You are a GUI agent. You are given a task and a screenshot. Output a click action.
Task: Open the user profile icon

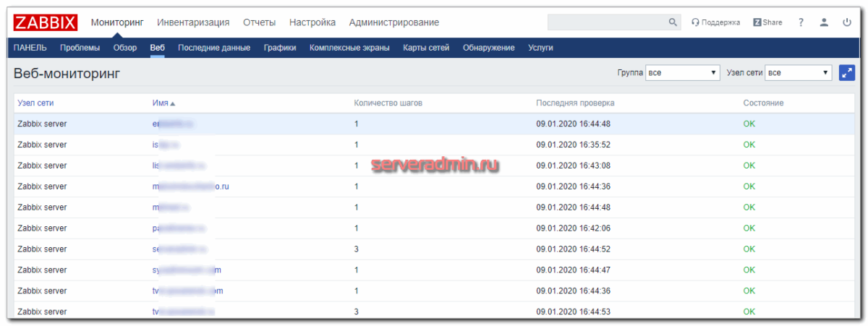coord(823,22)
